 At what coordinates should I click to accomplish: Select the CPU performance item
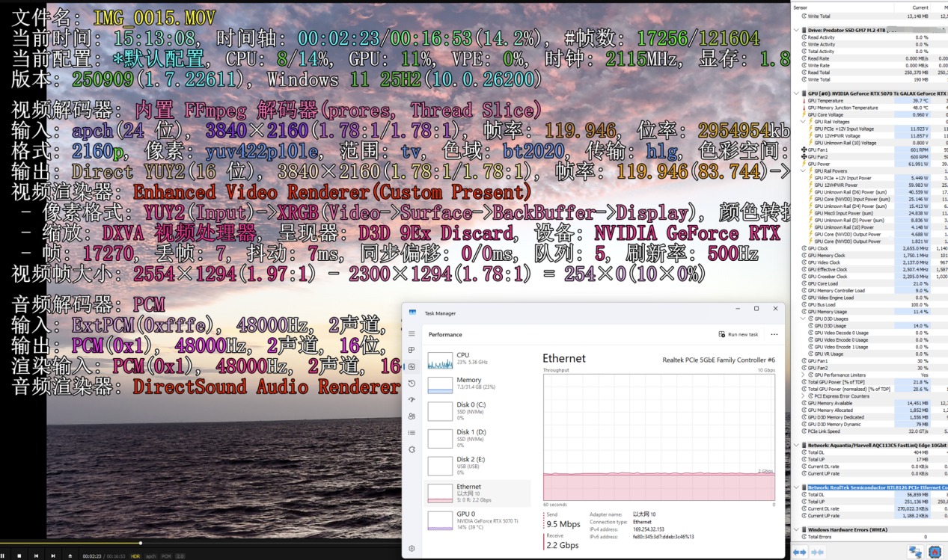478,360
